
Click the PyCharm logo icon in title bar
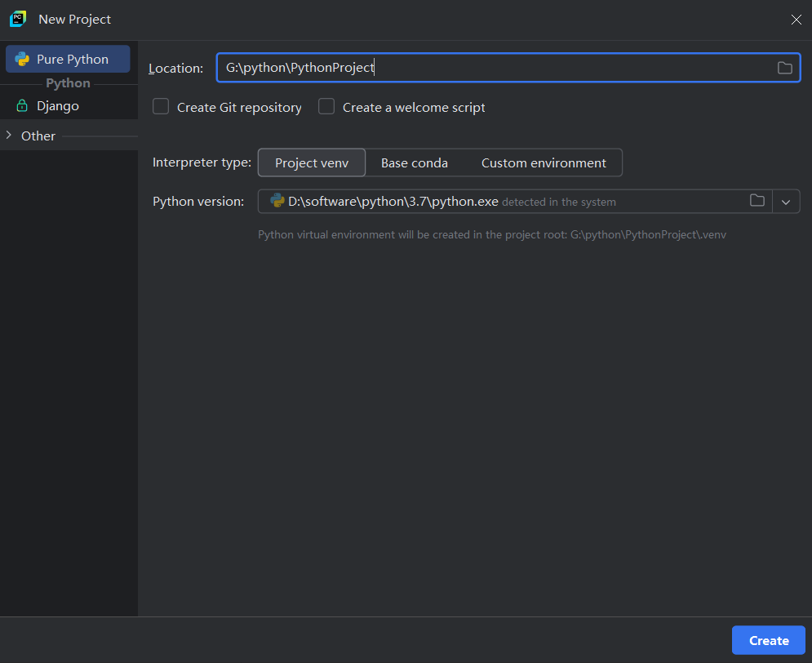[x=18, y=19]
